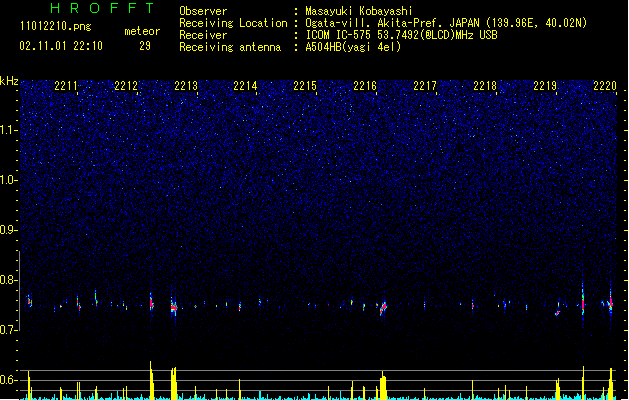The image size is (629, 400).
Task: Click the kHz axis unit label
Action: pyautogui.click(x=9, y=81)
